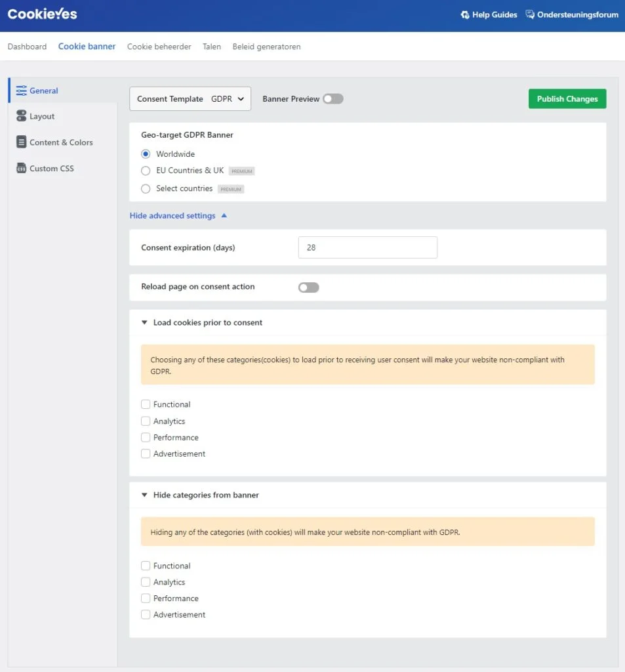Screen dimensions: 625x672
Task: Click the Help Guides icon
Action: tap(465, 14)
